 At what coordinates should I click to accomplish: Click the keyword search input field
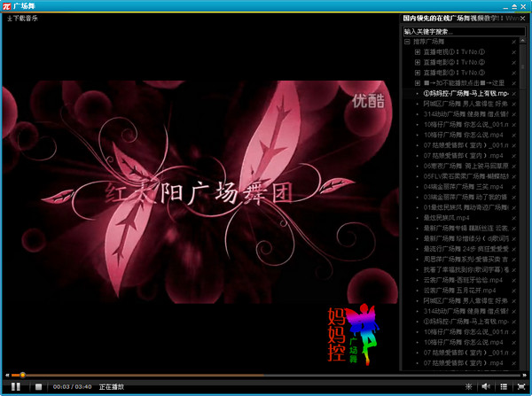[457, 30]
